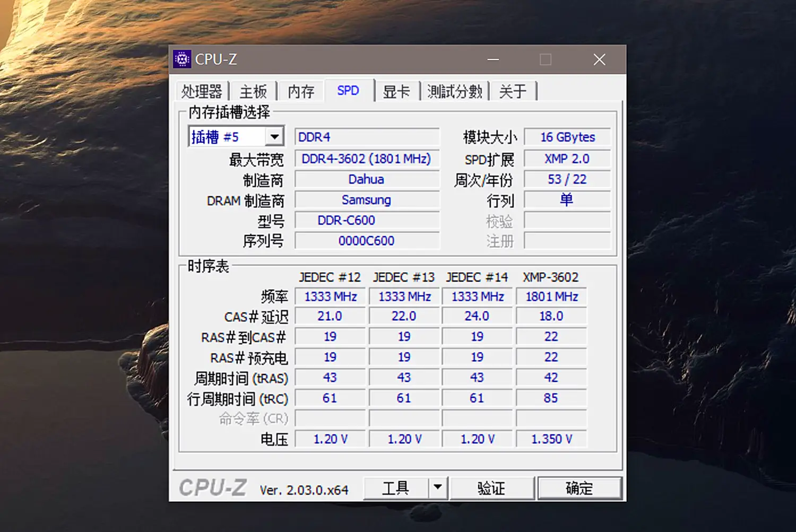The height and width of the screenshot is (532, 796).
Task: Click the XMP-3602 voltage 1.350 V cell
Action: (551, 439)
